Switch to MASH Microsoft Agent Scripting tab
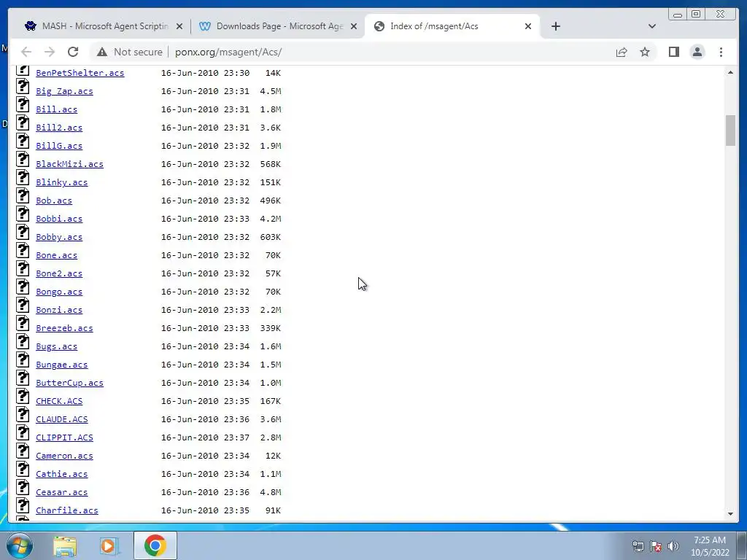Screen dimensions: 747x560 point(103,26)
